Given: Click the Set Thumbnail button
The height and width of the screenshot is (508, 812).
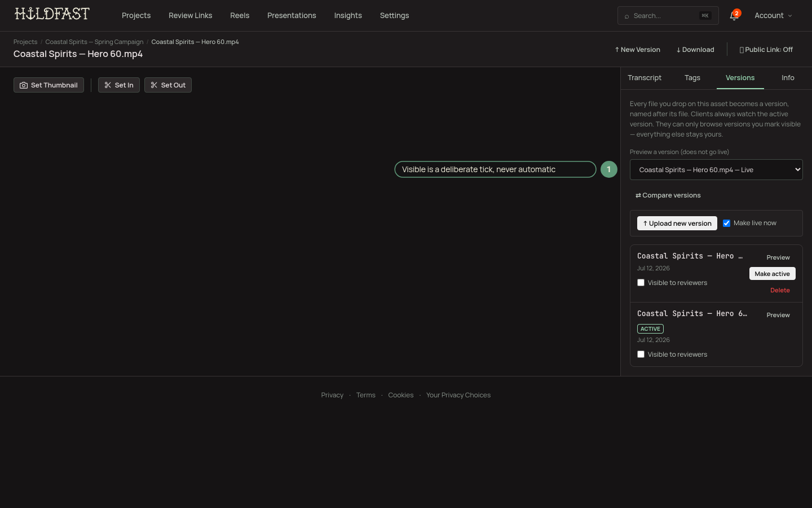Looking at the screenshot, I should [x=48, y=85].
